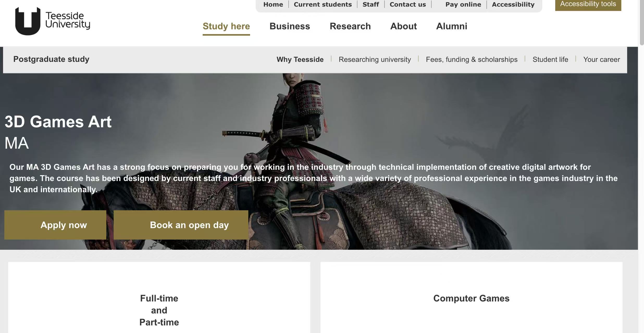Click the Teesside University logo
The image size is (644, 333).
coord(52,21)
